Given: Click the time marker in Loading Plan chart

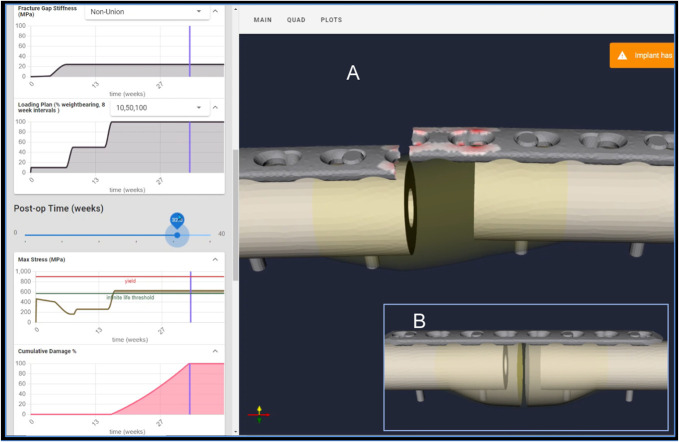Looking at the screenshot, I should pos(190,150).
